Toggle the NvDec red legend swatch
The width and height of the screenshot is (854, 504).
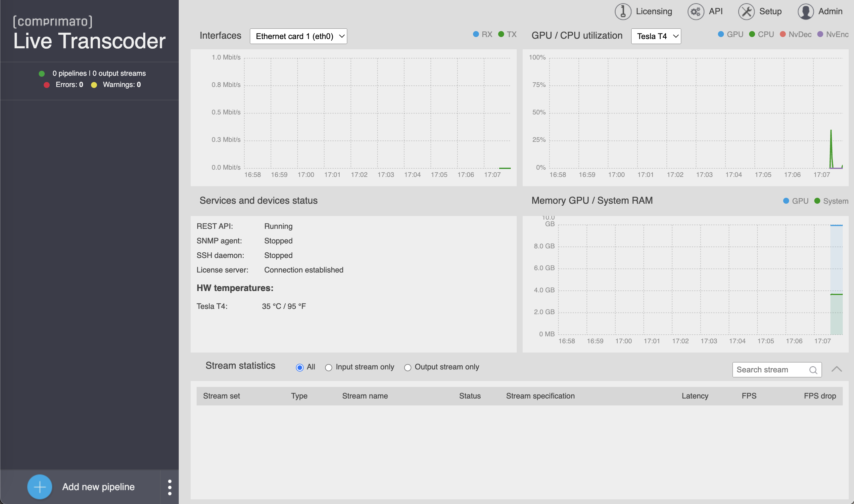pos(783,34)
